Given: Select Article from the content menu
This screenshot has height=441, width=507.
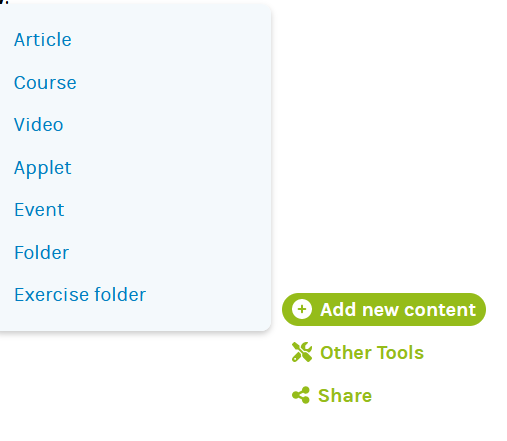Looking at the screenshot, I should click(43, 40).
